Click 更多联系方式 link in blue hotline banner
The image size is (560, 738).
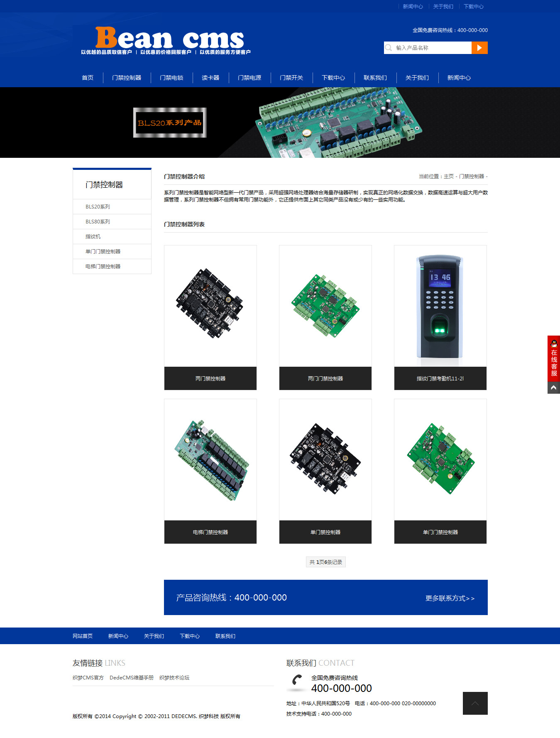pyautogui.click(x=450, y=598)
